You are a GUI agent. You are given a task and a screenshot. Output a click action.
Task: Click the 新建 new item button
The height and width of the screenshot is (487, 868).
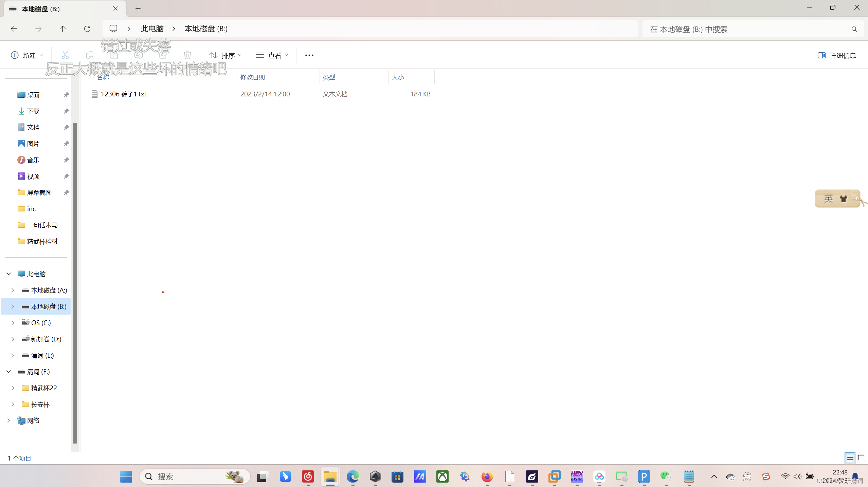(27, 55)
